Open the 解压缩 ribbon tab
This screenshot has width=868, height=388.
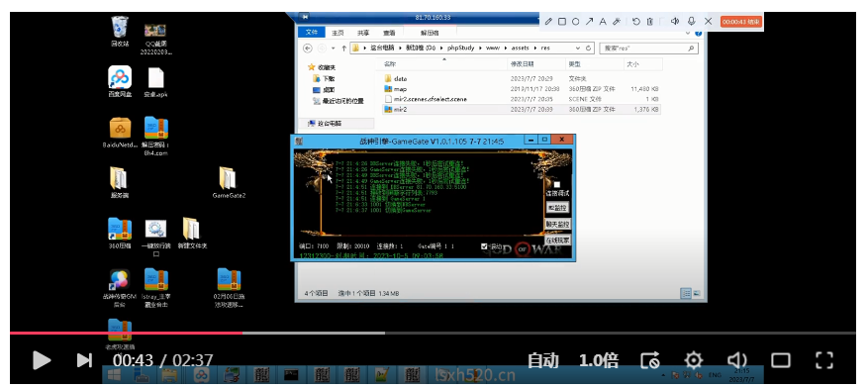pos(430,33)
